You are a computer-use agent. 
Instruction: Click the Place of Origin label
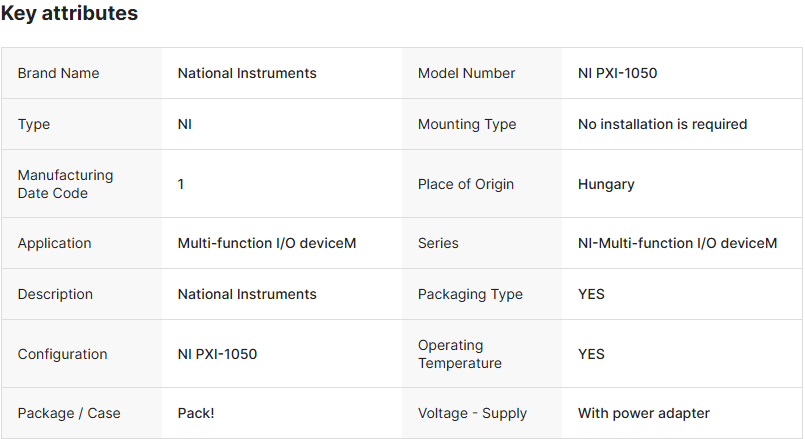(x=466, y=184)
